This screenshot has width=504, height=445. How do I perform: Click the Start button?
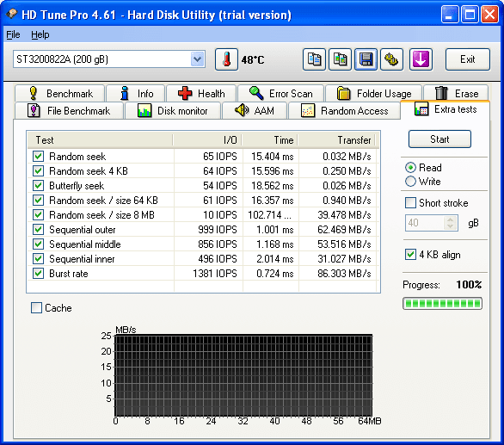pyautogui.click(x=439, y=139)
